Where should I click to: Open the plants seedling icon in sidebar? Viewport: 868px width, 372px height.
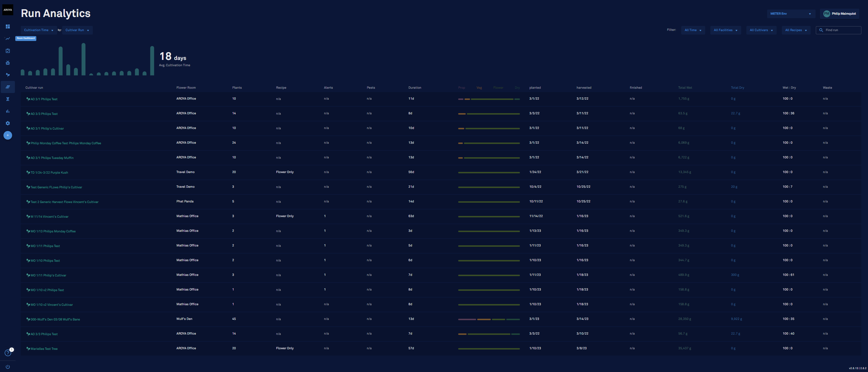8,75
